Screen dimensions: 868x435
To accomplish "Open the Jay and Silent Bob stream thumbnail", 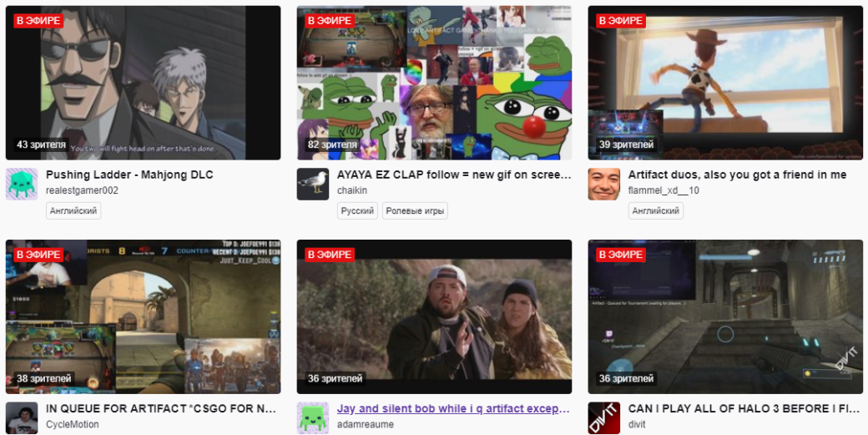I will pos(434,317).
